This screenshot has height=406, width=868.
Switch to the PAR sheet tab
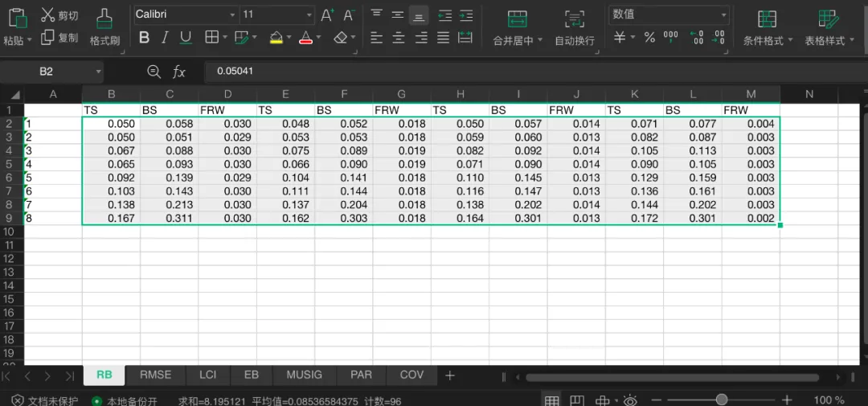click(361, 375)
